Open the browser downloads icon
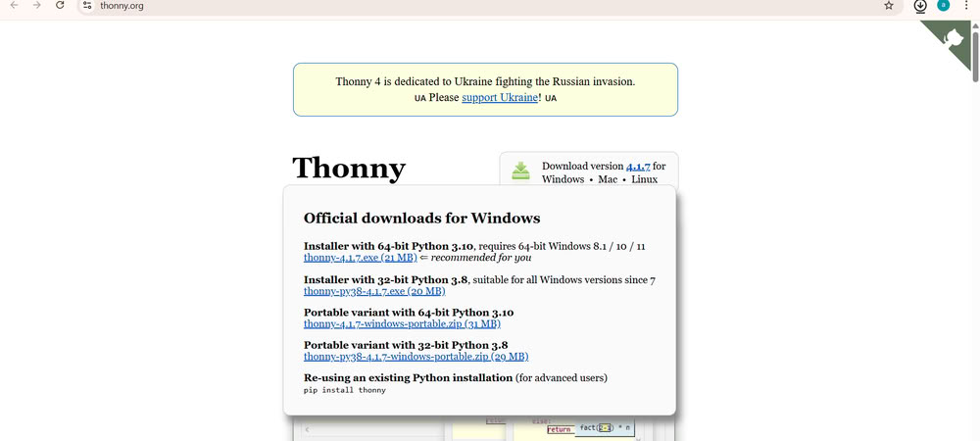 (x=920, y=6)
